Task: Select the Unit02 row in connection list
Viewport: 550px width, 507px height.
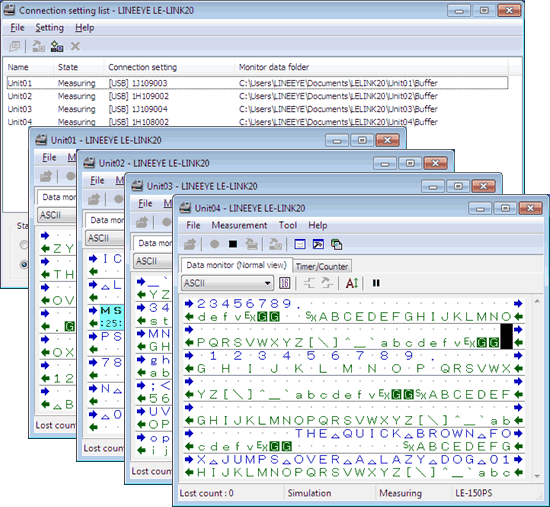Action: click(257, 96)
